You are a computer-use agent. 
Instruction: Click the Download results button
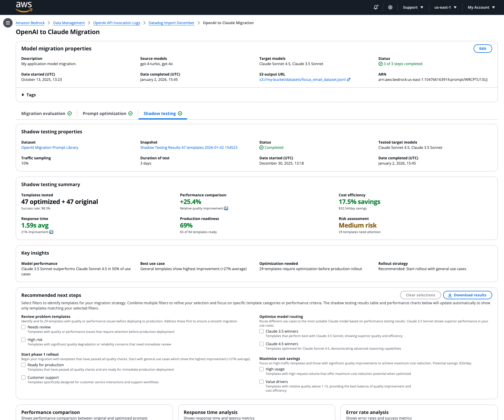click(468, 295)
